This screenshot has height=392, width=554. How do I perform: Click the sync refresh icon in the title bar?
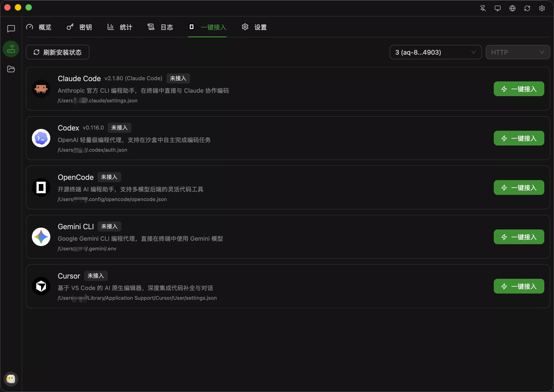[527, 8]
